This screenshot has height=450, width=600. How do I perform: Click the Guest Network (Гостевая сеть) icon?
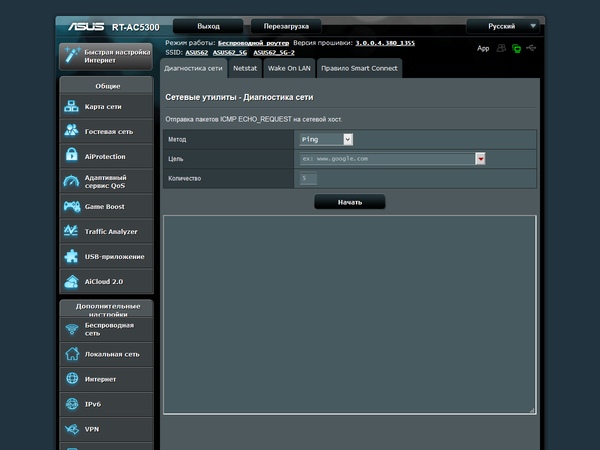pyautogui.click(x=72, y=130)
